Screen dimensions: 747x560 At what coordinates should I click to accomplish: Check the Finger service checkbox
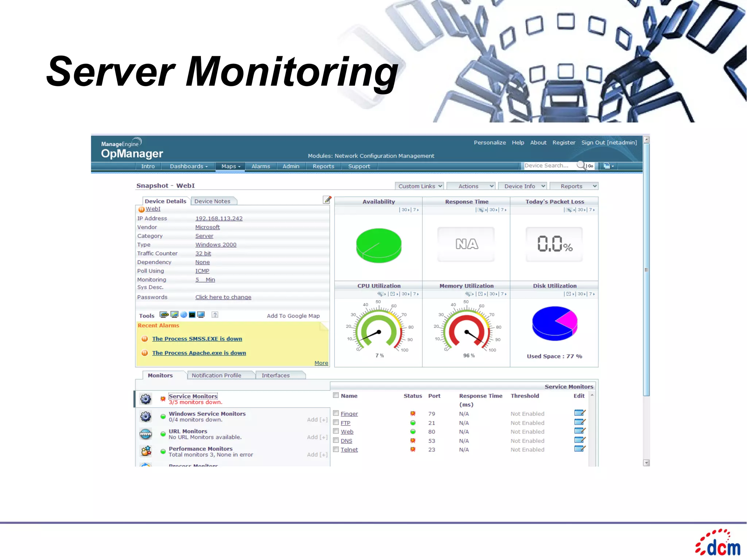coord(336,413)
